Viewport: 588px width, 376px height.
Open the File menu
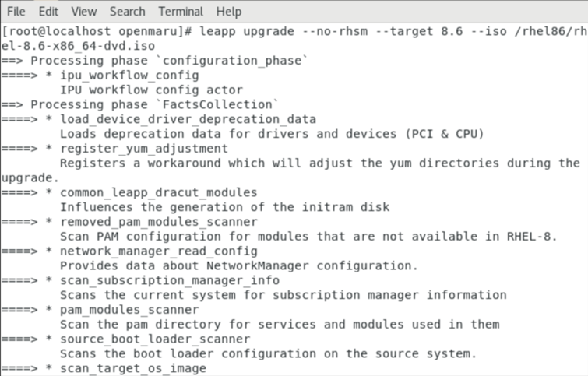point(16,12)
